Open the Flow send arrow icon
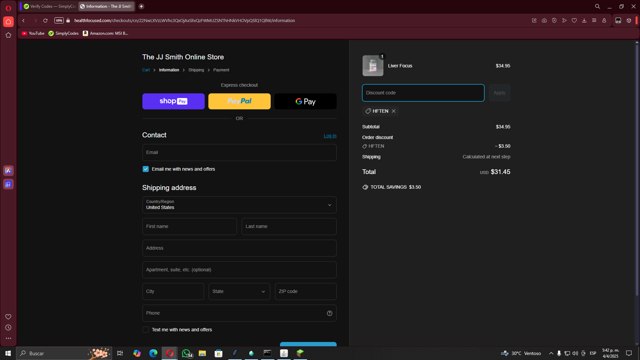640x360 pixels. tap(564, 20)
